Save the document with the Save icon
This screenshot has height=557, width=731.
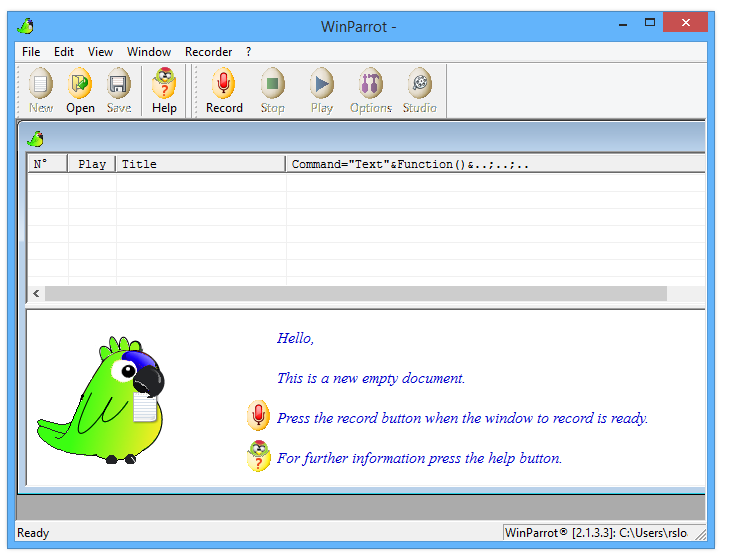[118, 84]
